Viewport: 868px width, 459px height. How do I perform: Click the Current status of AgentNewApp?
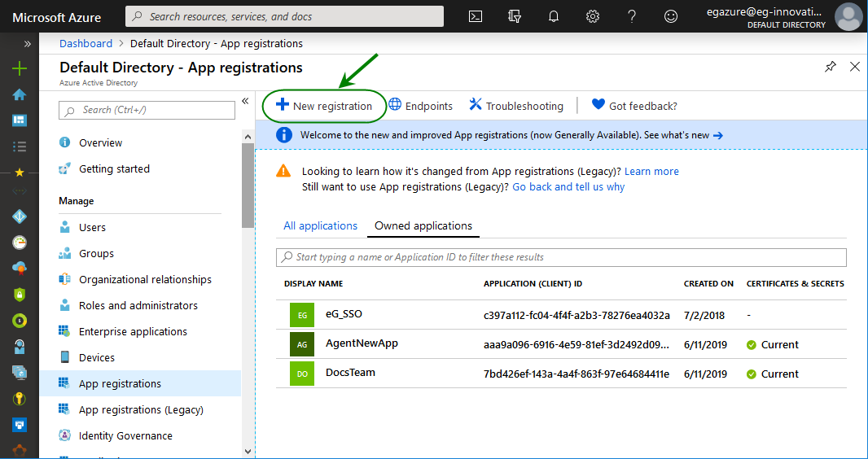click(x=772, y=344)
